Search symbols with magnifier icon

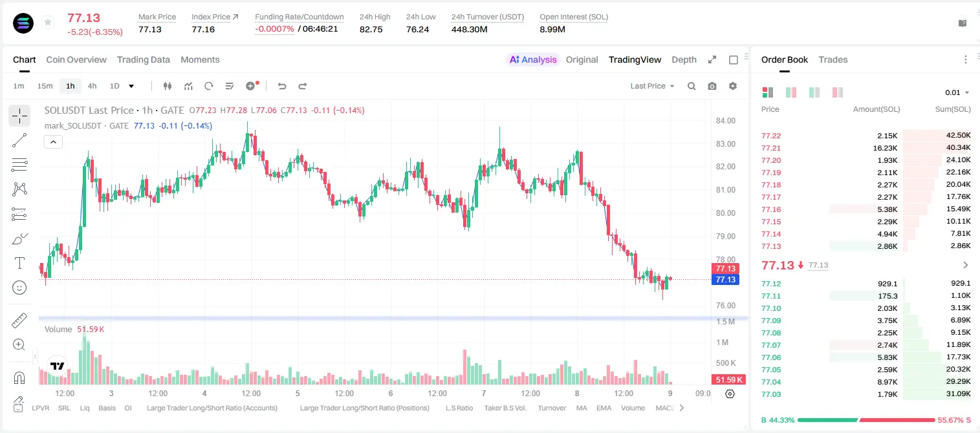tap(691, 86)
